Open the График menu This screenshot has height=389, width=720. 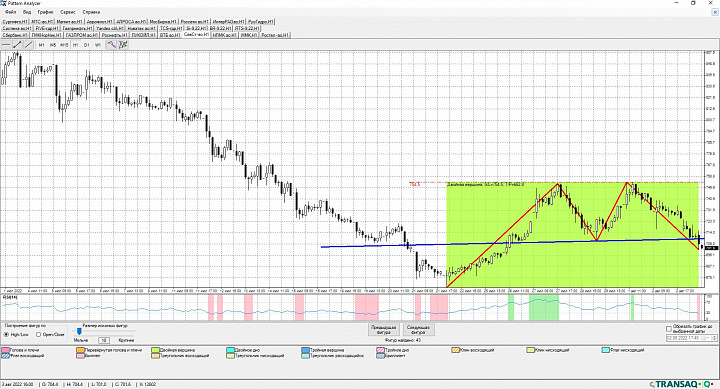click(x=45, y=12)
